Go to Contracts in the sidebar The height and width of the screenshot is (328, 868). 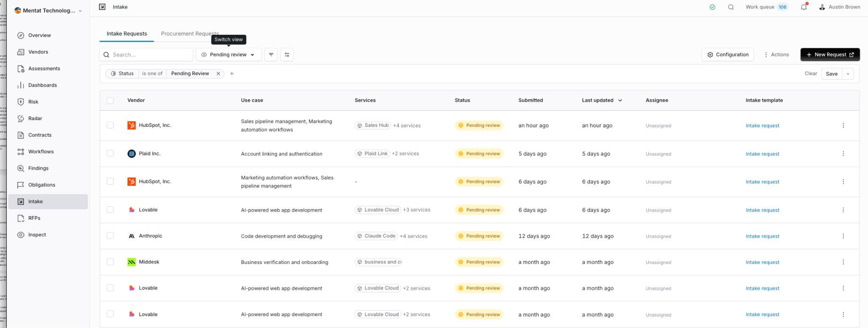click(x=48, y=135)
